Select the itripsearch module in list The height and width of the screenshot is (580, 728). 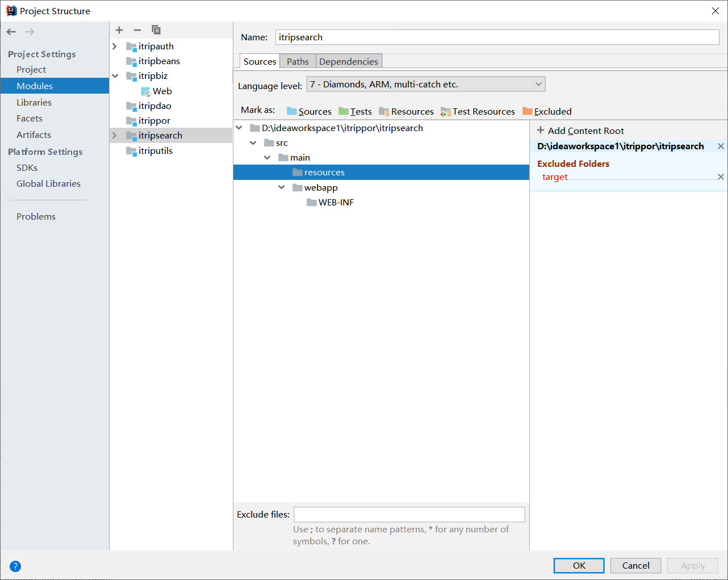(171, 136)
